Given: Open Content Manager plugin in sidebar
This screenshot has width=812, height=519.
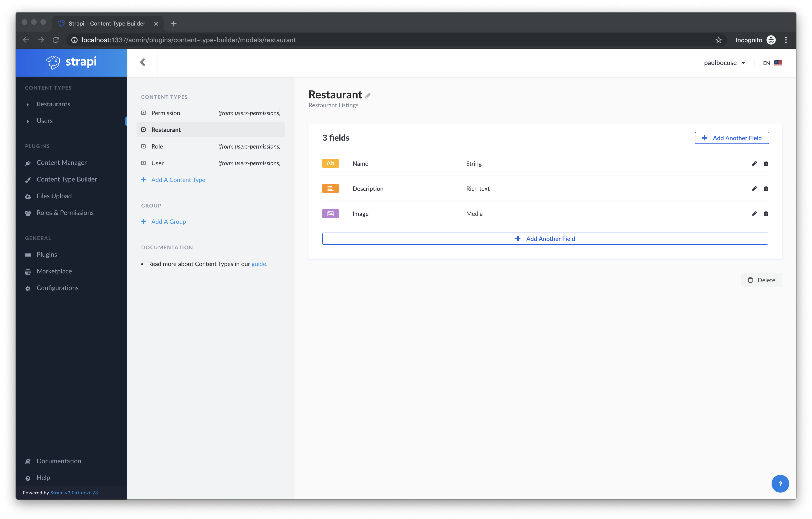Looking at the screenshot, I should pyautogui.click(x=61, y=163).
